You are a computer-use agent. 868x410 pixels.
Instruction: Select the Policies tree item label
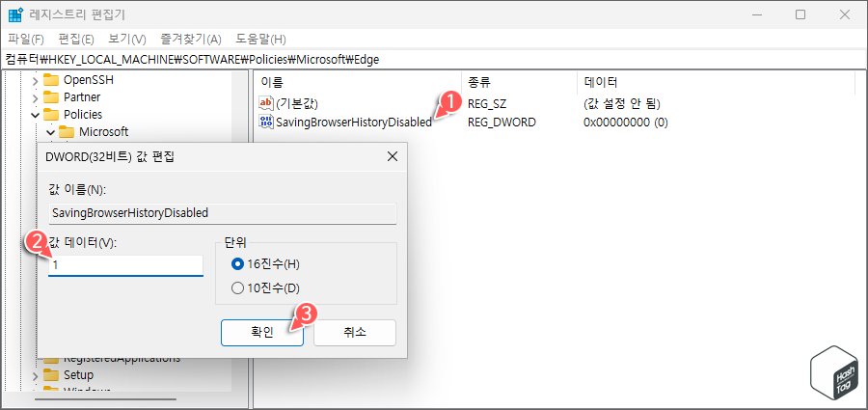pyautogui.click(x=83, y=114)
